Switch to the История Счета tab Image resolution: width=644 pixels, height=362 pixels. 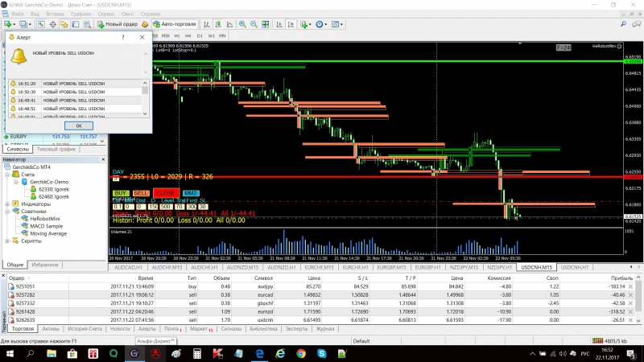(x=85, y=329)
